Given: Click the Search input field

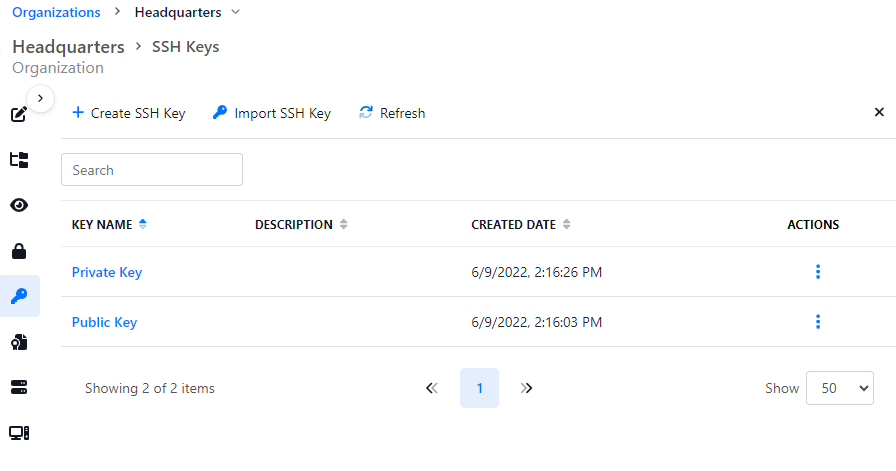Looking at the screenshot, I should click(152, 170).
